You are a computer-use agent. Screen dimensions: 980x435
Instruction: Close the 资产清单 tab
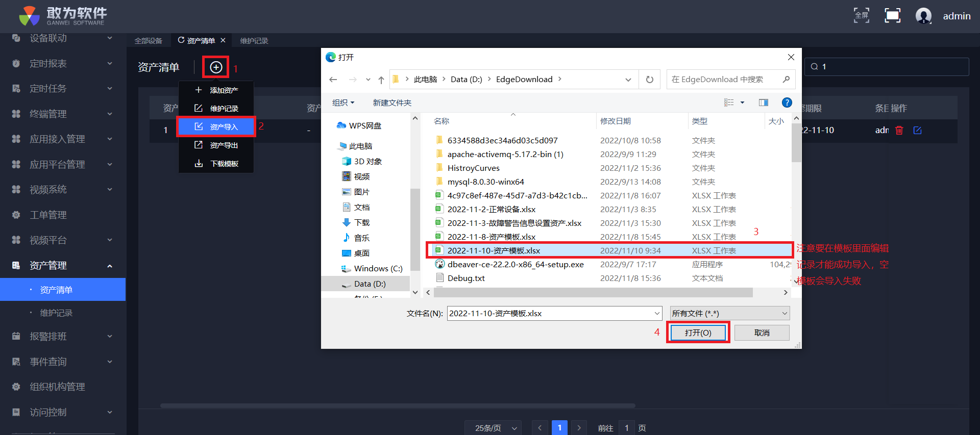tap(223, 40)
